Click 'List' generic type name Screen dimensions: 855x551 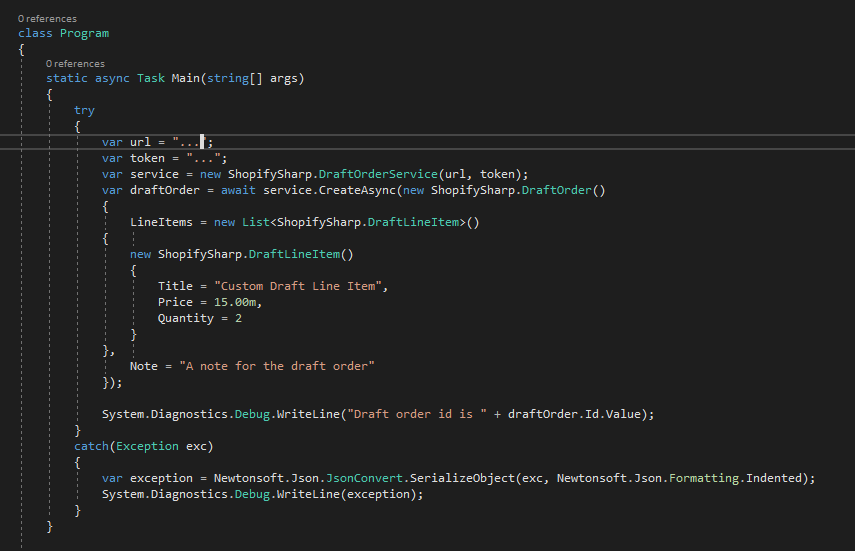pyautogui.click(x=256, y=222)
